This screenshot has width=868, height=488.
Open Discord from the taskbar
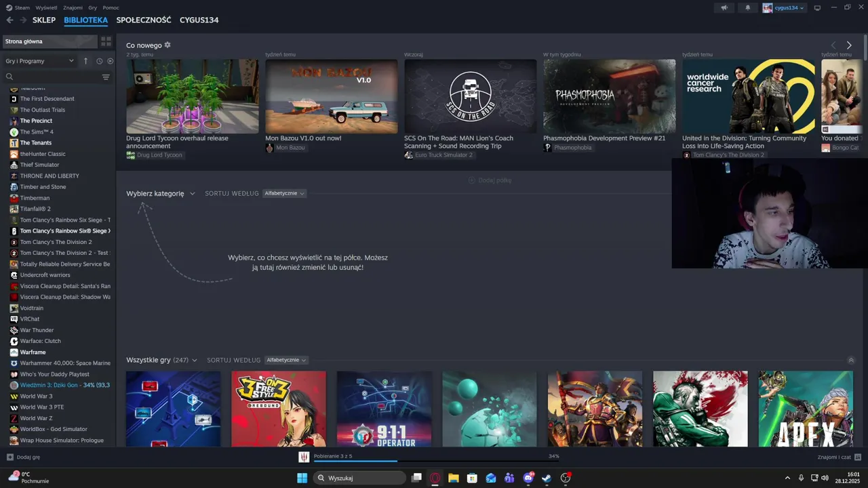pos(528,478)
